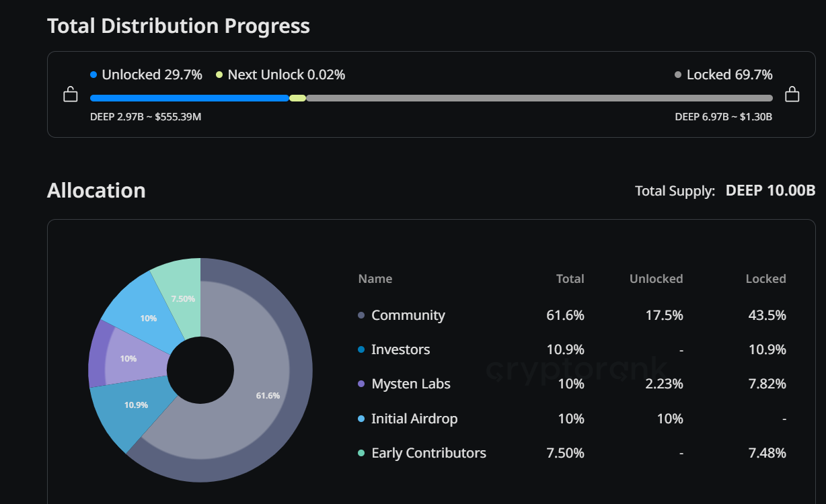The width and height of the screenshot is (826, 504).
Task: Sort by the Unlocked column header
Action: pyautogui.click(x=656, y=278)
